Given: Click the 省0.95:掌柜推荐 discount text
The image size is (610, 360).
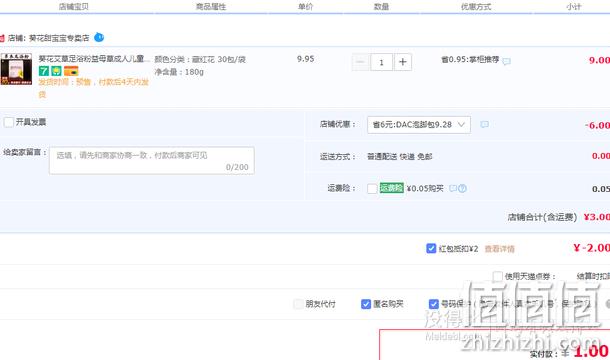Looking at the screenshot, I should coord(470,60).
